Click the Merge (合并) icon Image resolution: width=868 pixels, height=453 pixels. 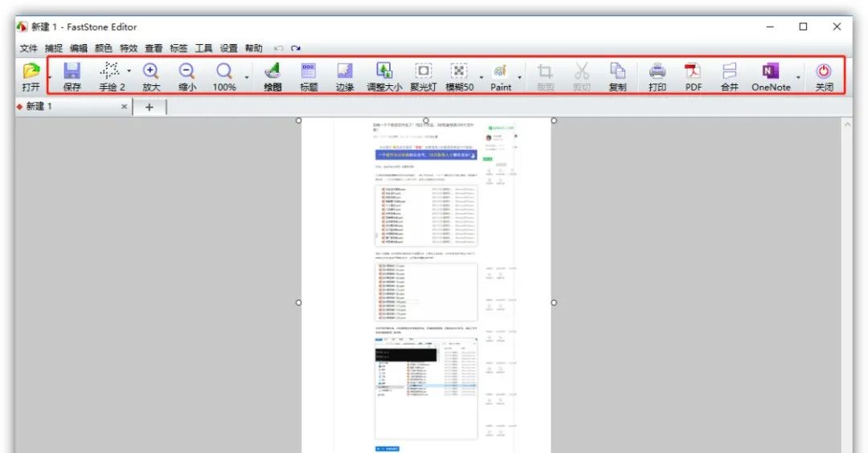[730, 71]
